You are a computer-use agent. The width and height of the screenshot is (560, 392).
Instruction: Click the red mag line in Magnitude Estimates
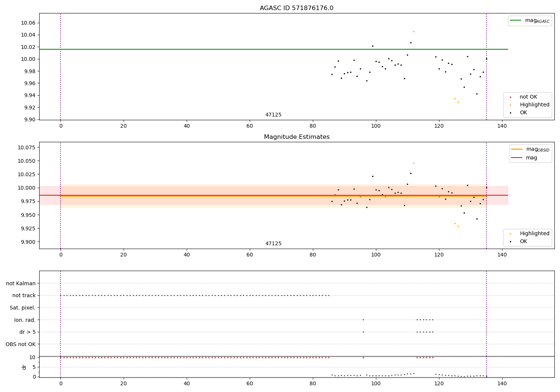click(x=273, y=195)
